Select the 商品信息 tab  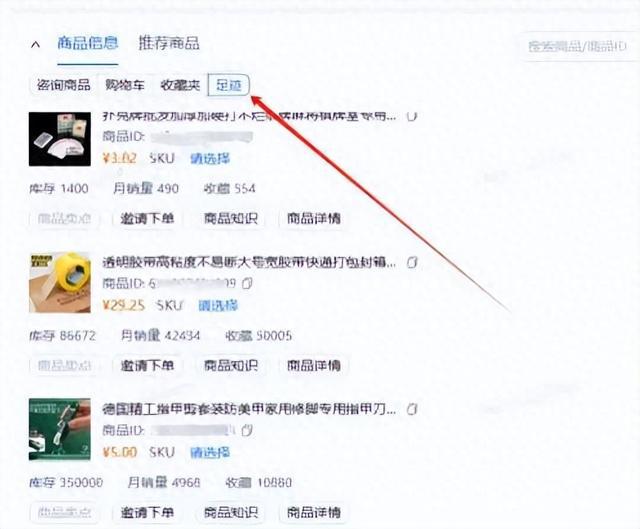(x=88, y=43)
